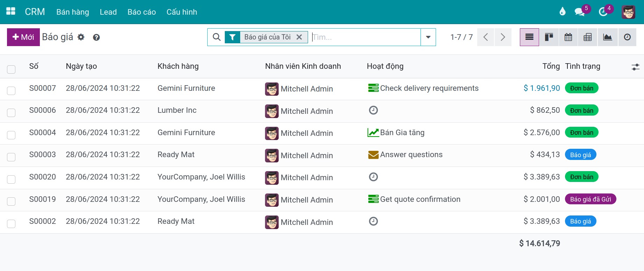Open the apps grid home menu
Screen dimensions: 644x271
11,12
